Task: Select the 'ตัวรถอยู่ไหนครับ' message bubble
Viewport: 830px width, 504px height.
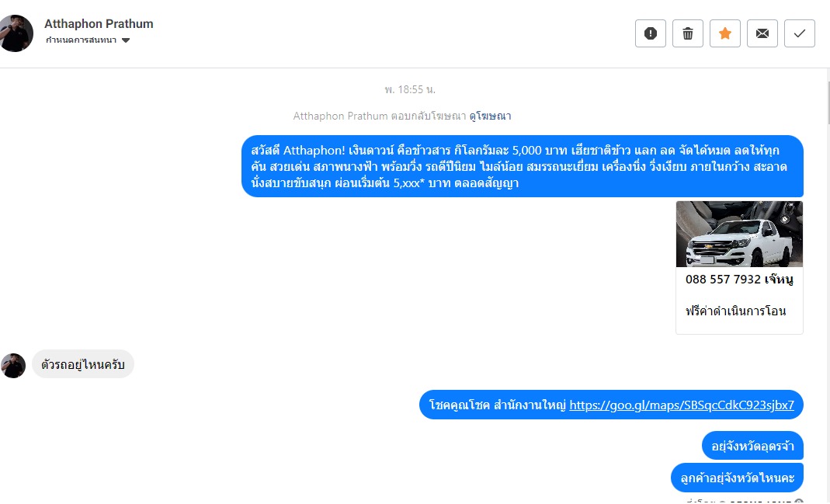Action: click(83, 364)
